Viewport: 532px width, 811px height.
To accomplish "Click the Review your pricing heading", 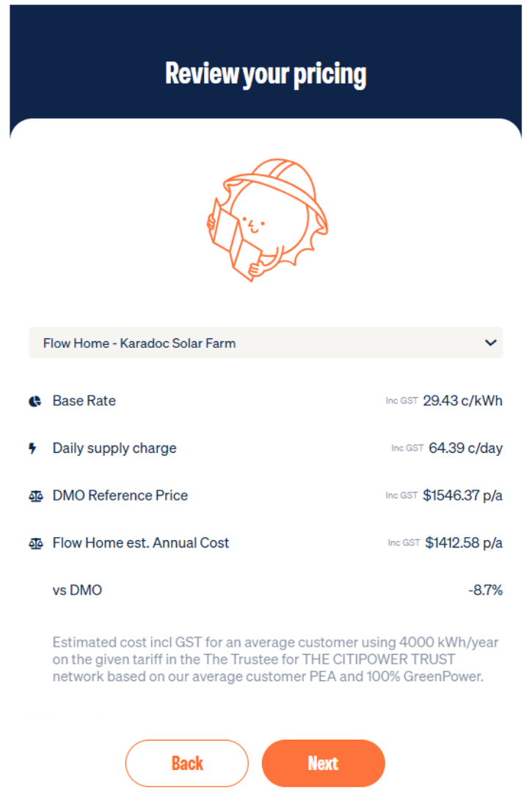I will 266,73.
